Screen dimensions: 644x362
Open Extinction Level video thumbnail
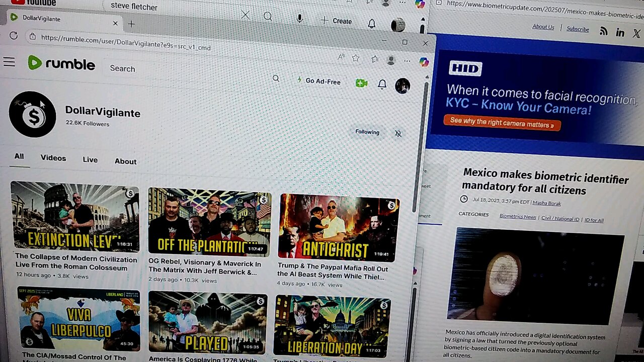(x=75, y=216)
